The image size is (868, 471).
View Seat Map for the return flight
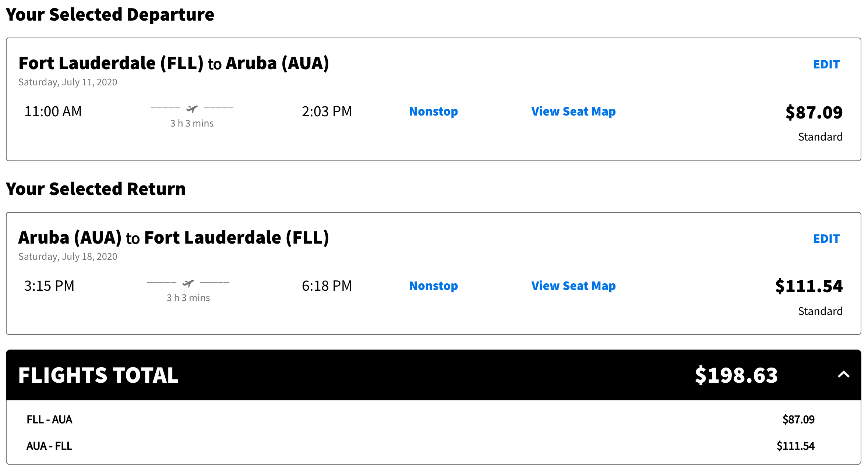pos(573,286)
